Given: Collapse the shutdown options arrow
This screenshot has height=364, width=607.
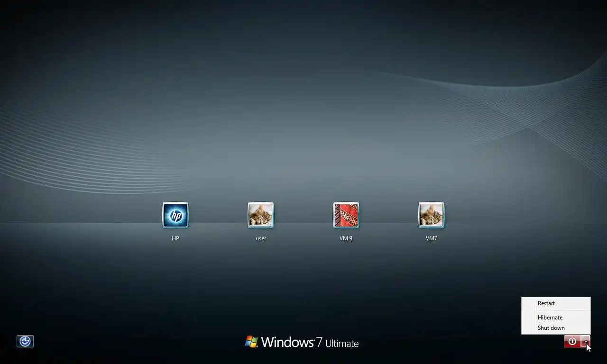Looking at the screenshot, I should click(586, 341).
